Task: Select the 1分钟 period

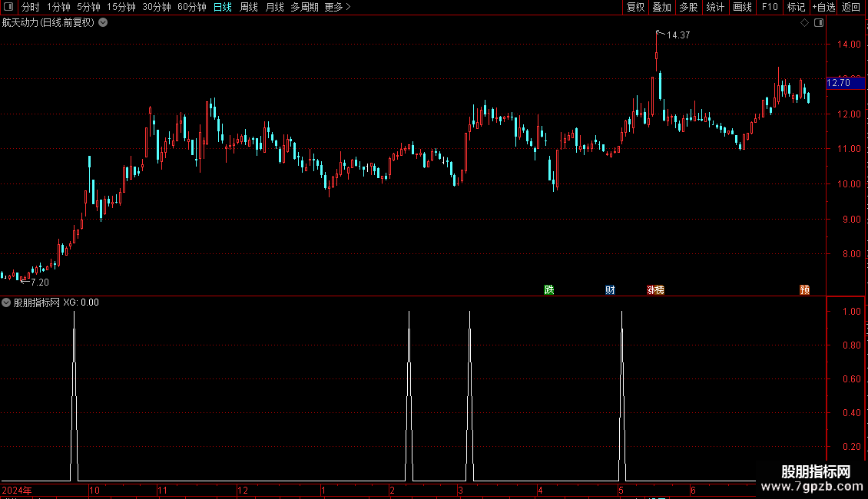Action: point(58,7)
